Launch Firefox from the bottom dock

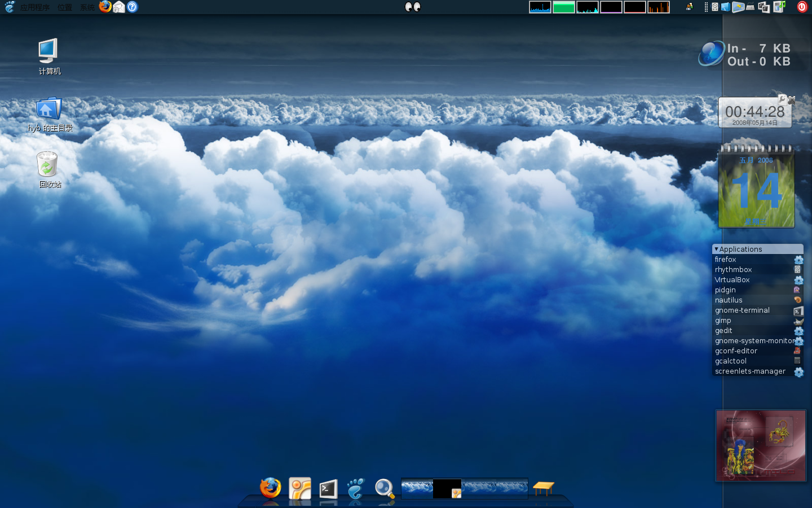click(x=271, y=488)
